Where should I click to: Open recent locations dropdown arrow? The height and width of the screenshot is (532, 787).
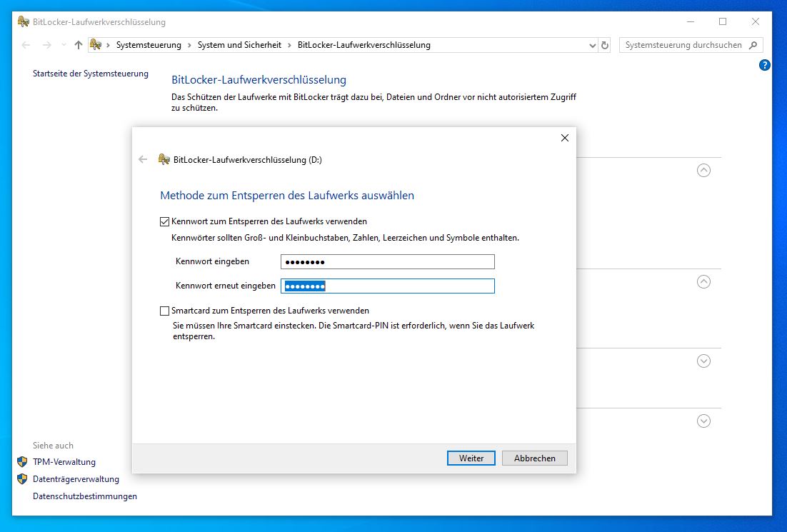tap(64, 45)
